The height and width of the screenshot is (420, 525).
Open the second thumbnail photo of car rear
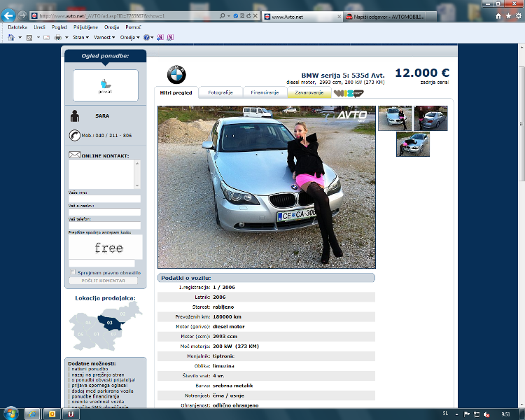click(430, 118)
